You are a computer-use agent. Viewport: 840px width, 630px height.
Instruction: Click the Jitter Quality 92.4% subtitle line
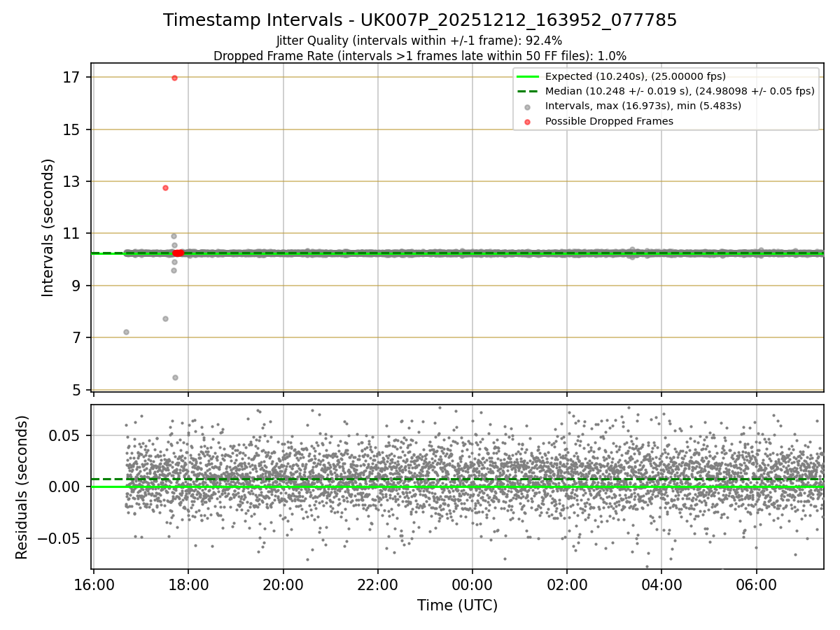pyautogui.click(x=419, y=41)
